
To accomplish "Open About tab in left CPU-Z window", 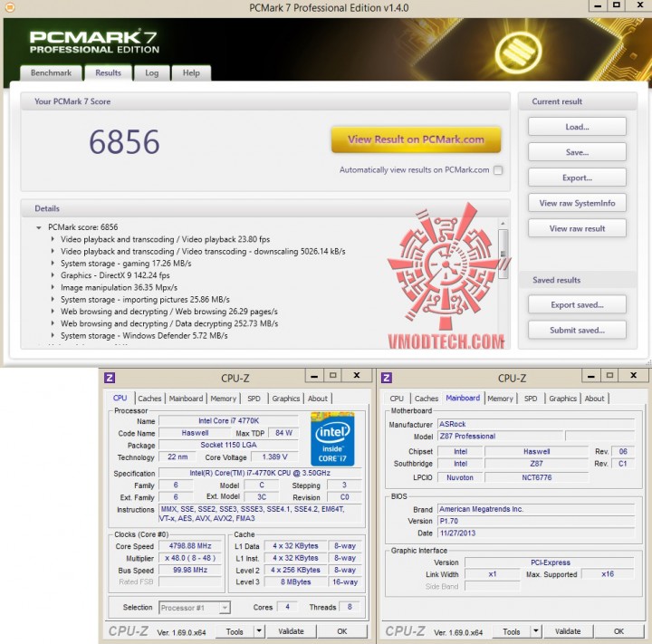I will [318, 399].
